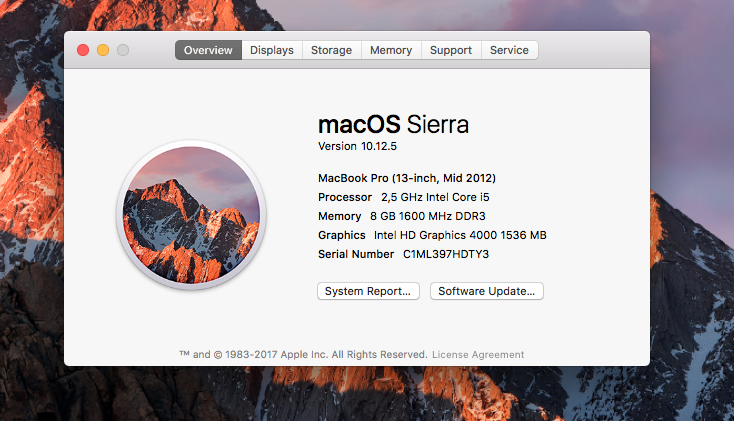This screenshot has height=421, width=734.
Task: Click the Graphics label
Action: coord(342,235)
